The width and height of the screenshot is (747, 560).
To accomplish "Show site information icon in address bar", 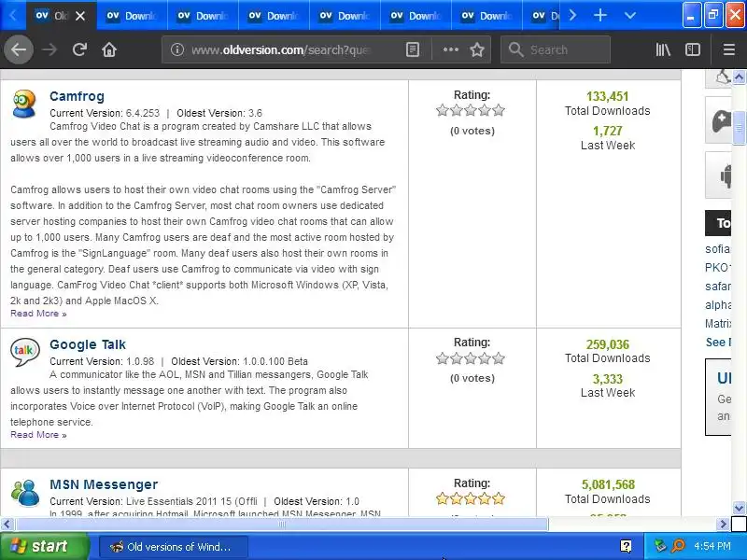I will [x=177, y=49].
